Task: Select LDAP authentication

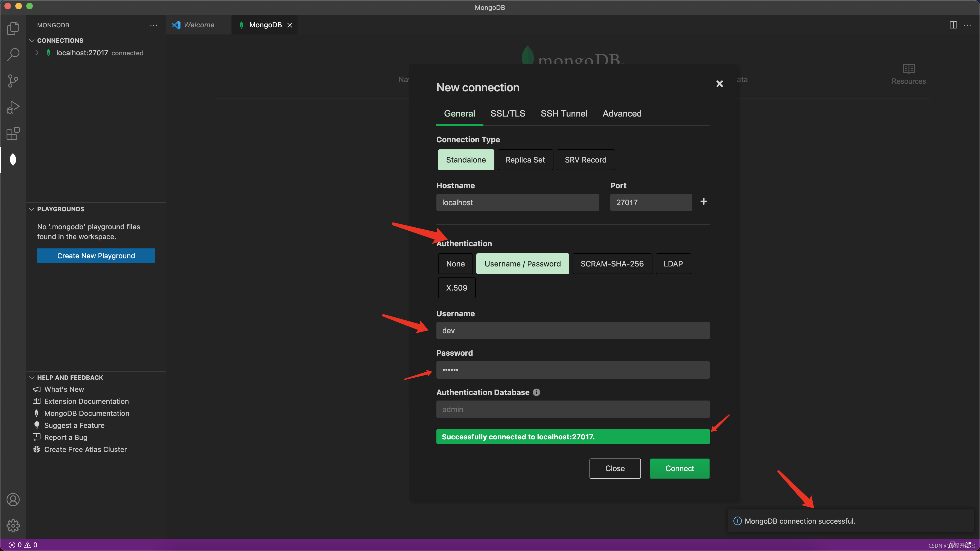Action: pos(673,264)
